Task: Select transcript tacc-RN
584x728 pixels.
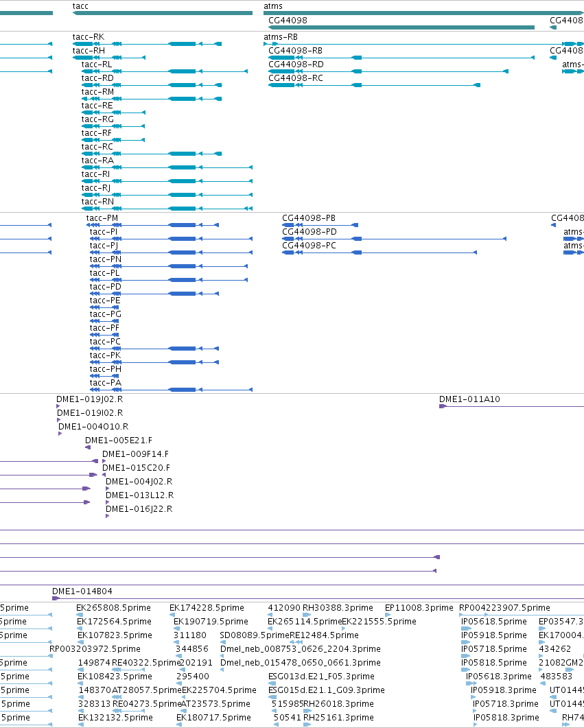Action: point(97,202)
